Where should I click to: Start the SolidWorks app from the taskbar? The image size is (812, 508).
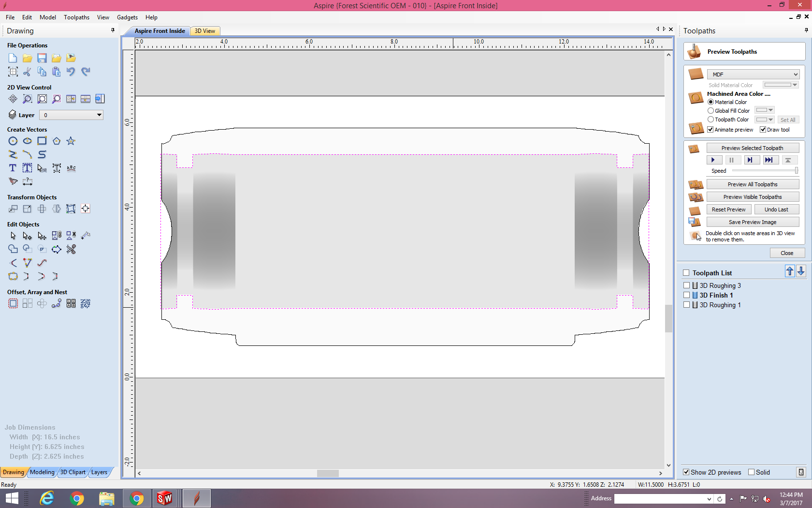[x=165, y=498]
